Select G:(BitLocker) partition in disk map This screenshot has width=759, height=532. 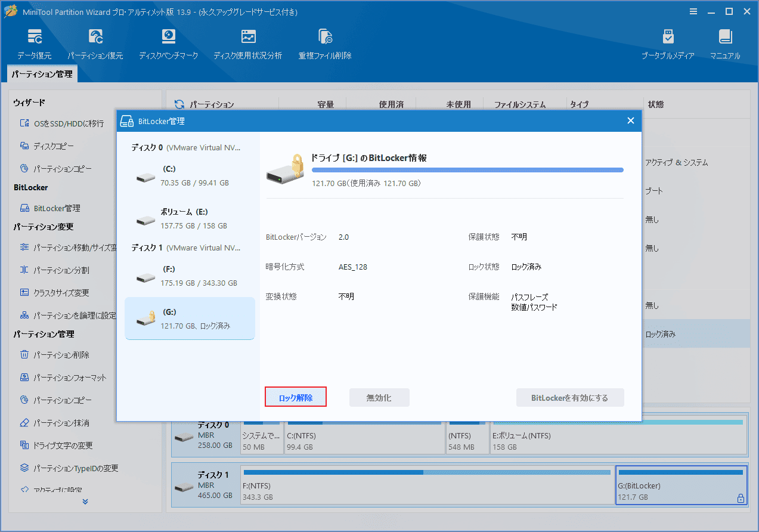[681, 485]
